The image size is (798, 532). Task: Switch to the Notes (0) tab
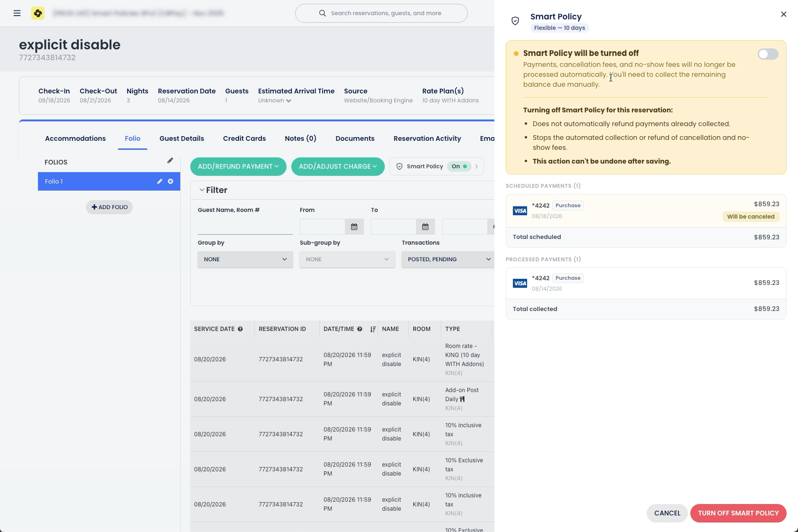click(x=300, y=138)
